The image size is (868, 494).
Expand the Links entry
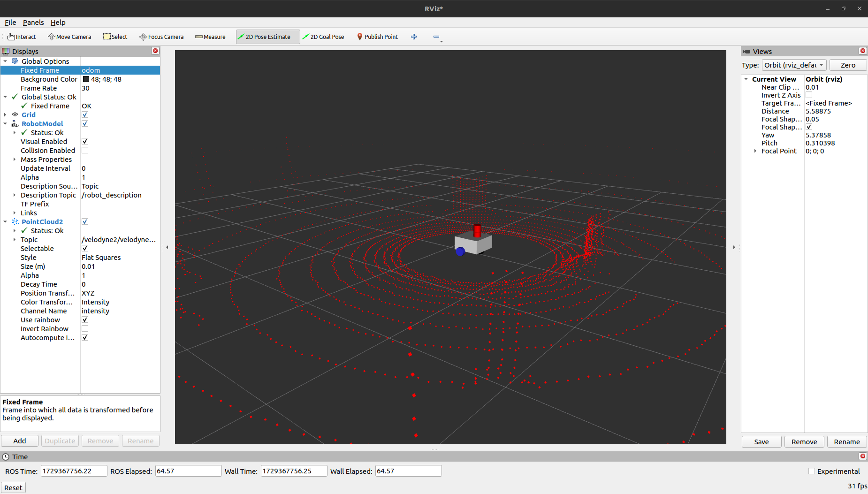[15, 213]
